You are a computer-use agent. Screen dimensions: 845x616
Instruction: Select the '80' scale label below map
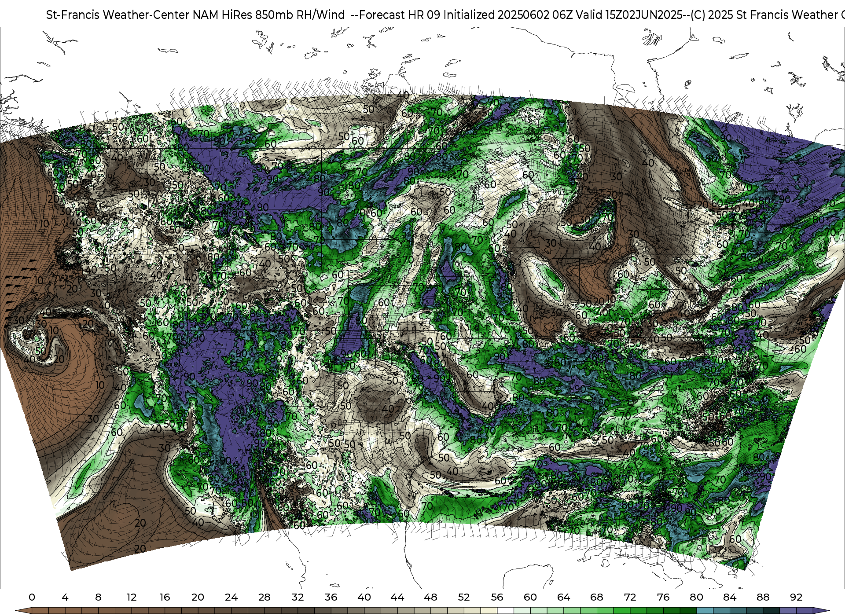click(696, 598)
